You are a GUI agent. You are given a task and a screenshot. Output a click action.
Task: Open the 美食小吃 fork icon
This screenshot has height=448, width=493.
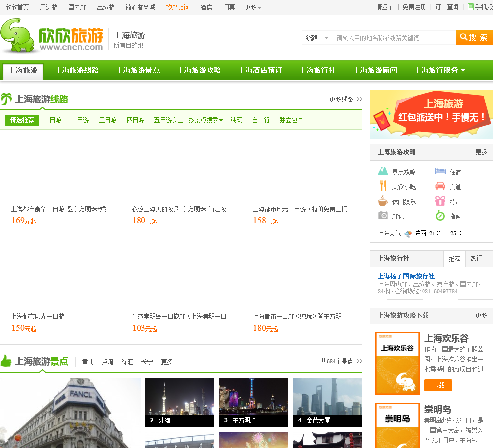(x=383, y=186)
